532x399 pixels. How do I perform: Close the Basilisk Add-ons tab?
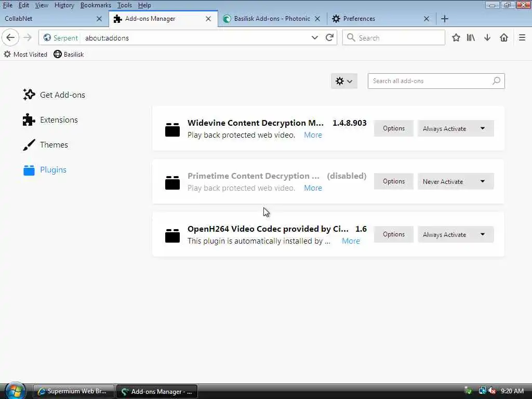click(317, 19)
